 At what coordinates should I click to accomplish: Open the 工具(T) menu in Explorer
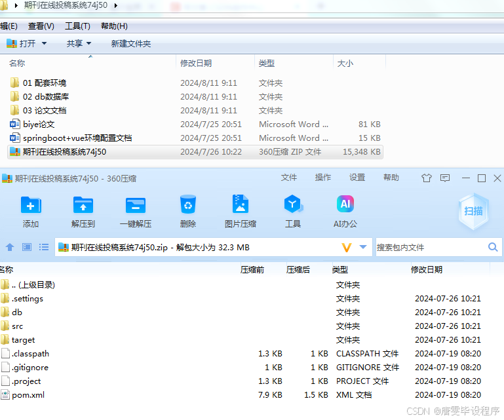[77, 26]
